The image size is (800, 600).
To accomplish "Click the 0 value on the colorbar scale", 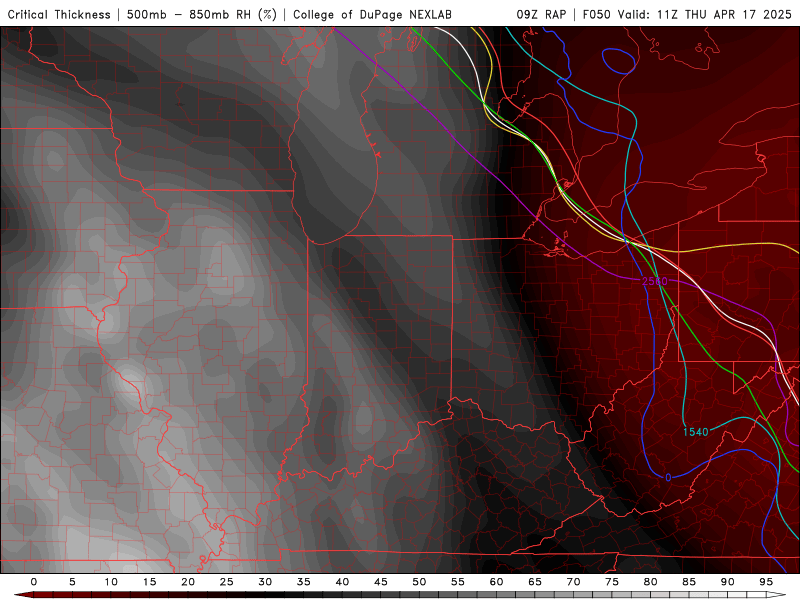I will 34,582.
